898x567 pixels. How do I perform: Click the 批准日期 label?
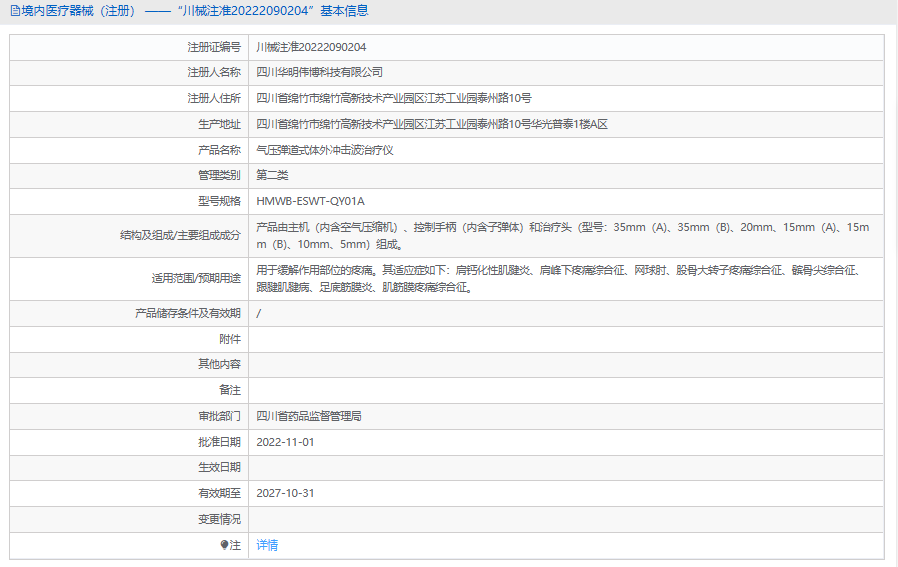pyautogui.click(x=219, y=442)
